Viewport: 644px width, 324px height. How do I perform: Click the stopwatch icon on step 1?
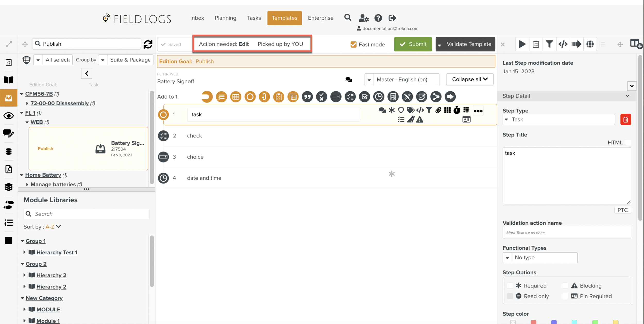[456, 110]
